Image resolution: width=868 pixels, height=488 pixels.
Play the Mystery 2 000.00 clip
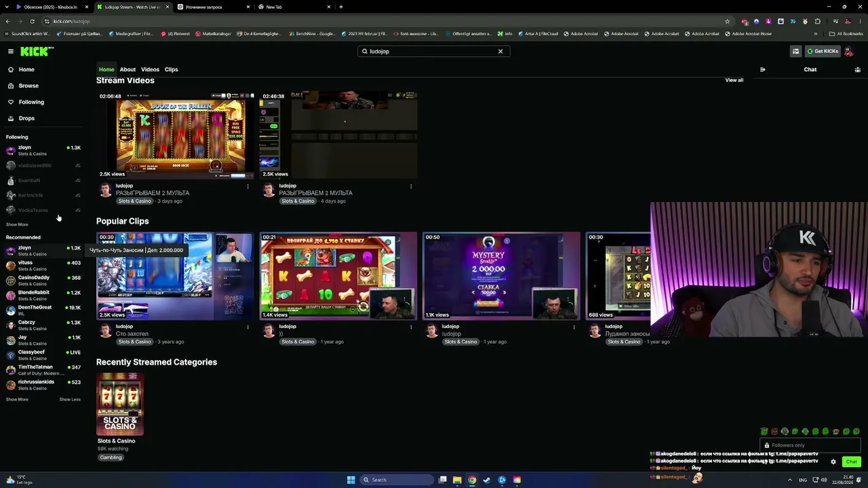point(502,276)
